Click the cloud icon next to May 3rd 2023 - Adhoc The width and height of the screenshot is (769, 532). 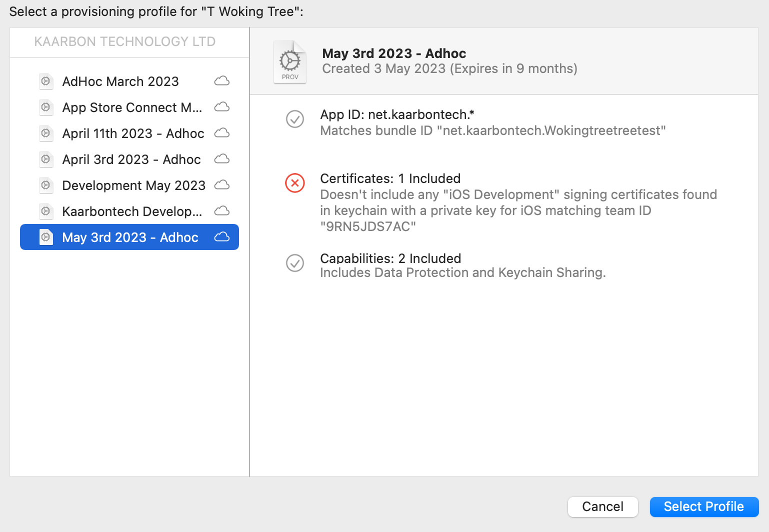221,237
